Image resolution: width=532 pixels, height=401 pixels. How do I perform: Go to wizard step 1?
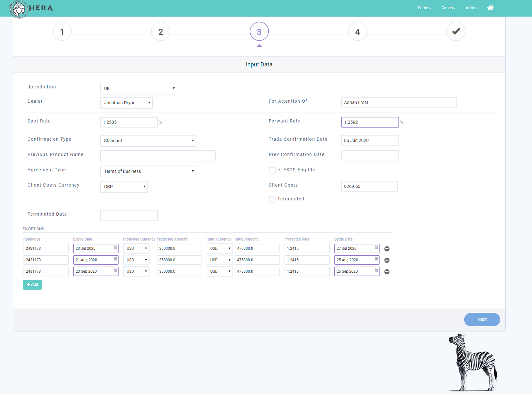tap(62, 32)
